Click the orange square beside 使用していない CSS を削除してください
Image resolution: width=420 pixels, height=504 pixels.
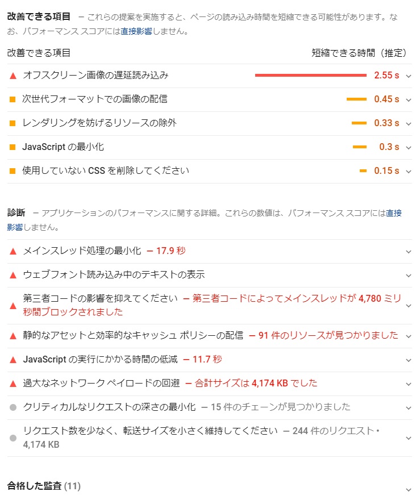[14, 170]
